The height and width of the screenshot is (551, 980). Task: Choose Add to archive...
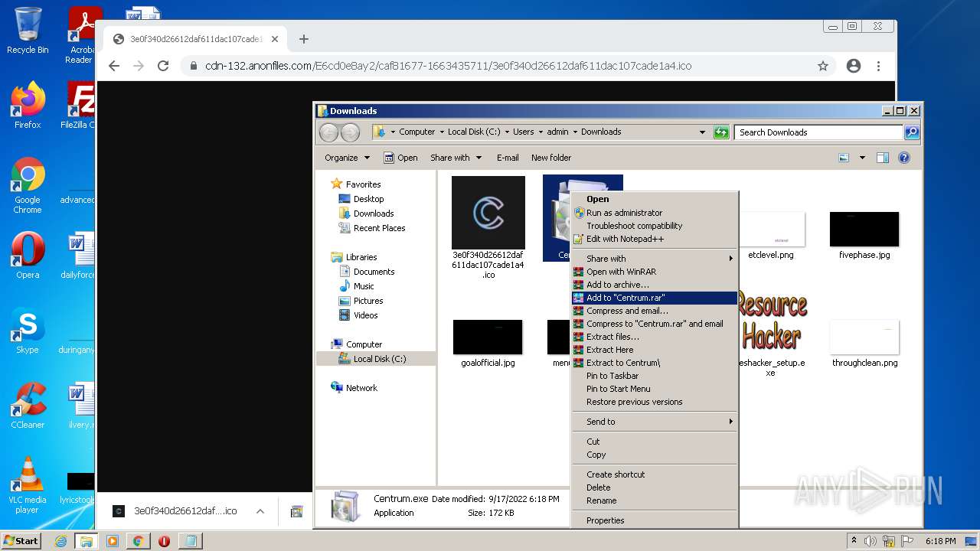pyautogui.click(x=655, y=285)
